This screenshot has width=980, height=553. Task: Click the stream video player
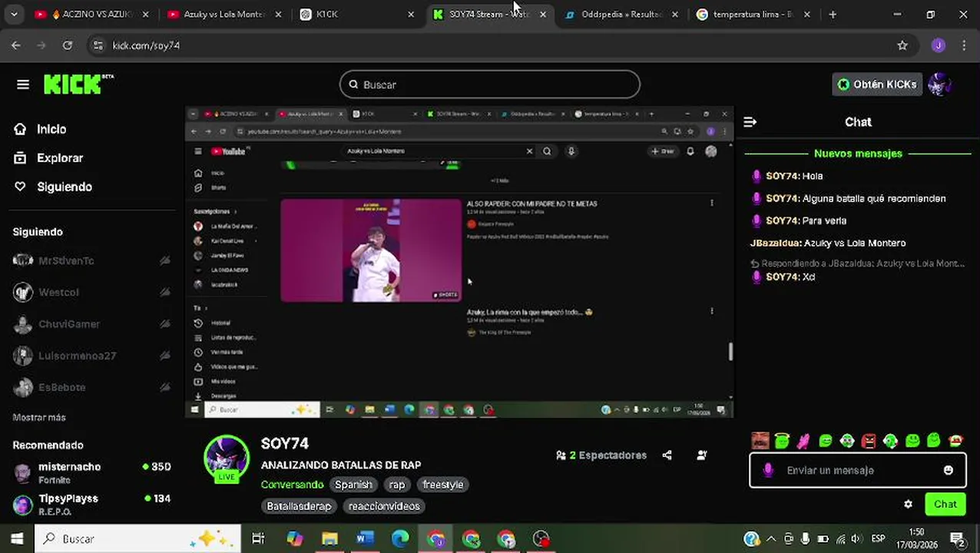[x=459, y=262]
